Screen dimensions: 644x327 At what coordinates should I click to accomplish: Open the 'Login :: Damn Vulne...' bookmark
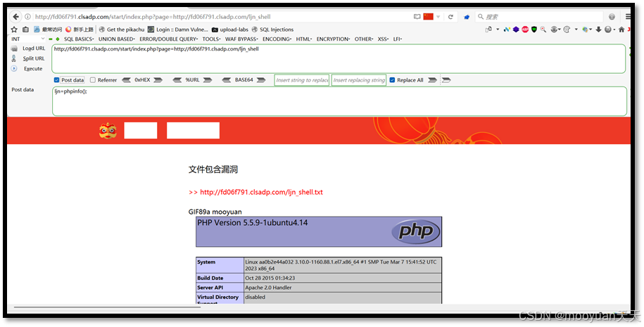178,30
